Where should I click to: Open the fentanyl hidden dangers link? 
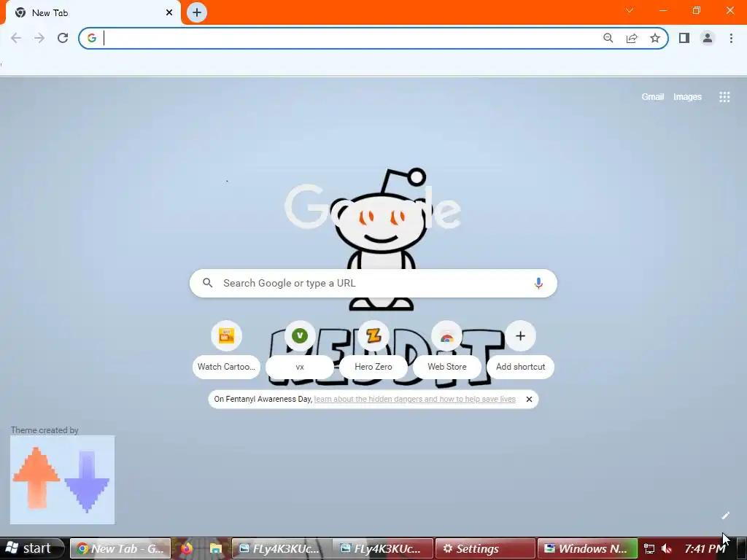pyautogui.click(x=415, y=399)
